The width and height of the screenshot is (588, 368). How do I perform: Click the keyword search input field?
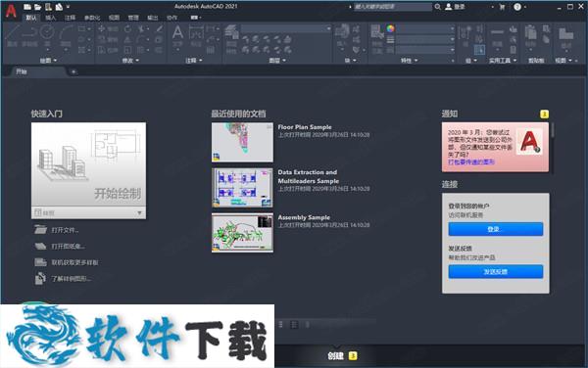tap(393, 7)
